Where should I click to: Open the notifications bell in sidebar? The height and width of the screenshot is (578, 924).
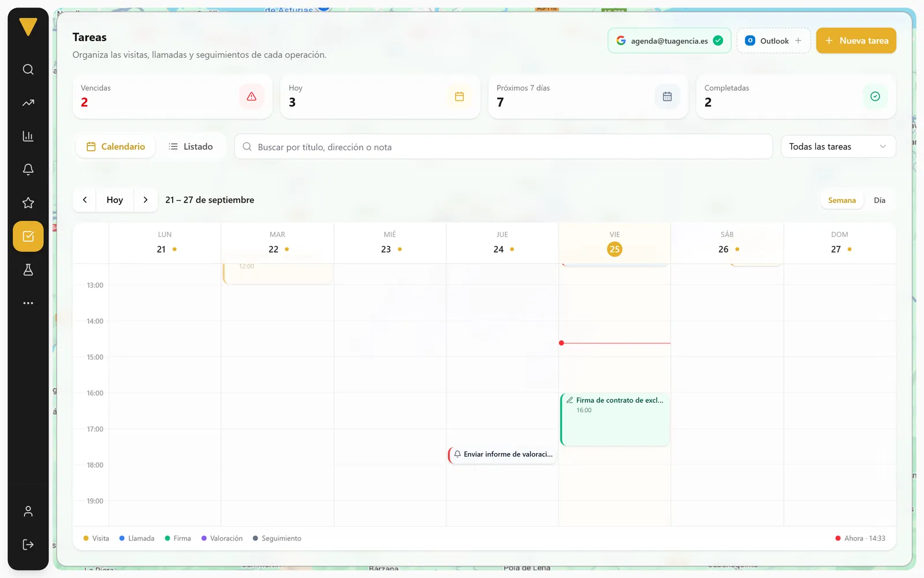pyautogui.click(x=28, y=169)
